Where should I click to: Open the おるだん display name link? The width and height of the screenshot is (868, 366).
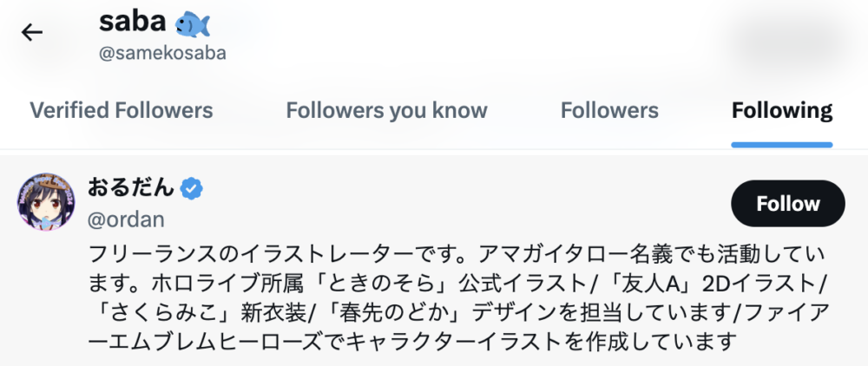[x=131, y=186]
